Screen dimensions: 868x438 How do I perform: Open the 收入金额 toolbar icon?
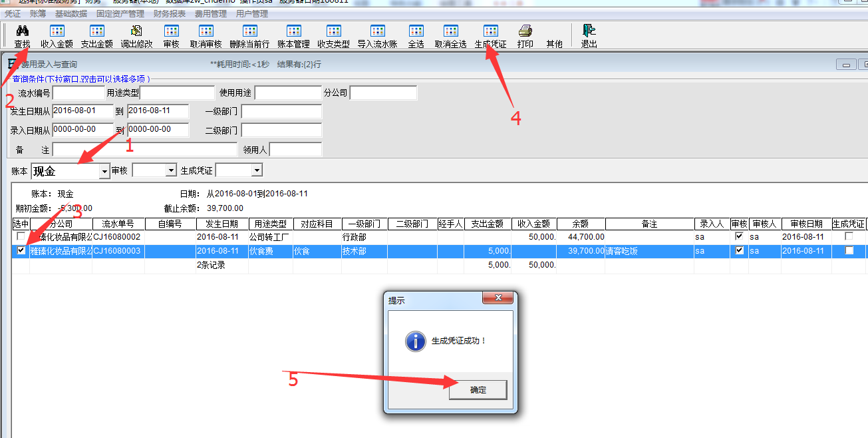pos(57,31)
